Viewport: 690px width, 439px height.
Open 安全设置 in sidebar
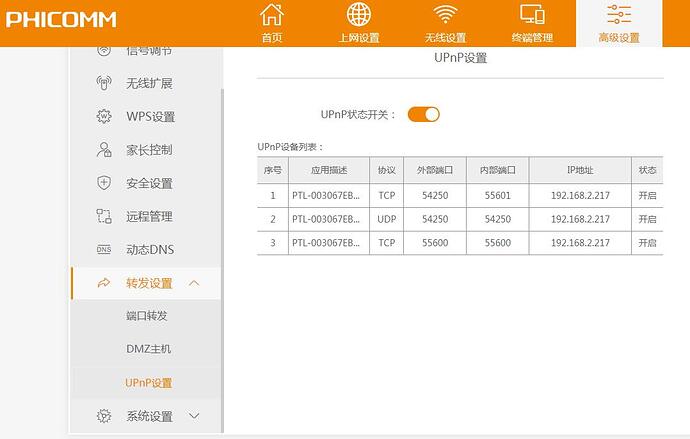tap(149, 183)
